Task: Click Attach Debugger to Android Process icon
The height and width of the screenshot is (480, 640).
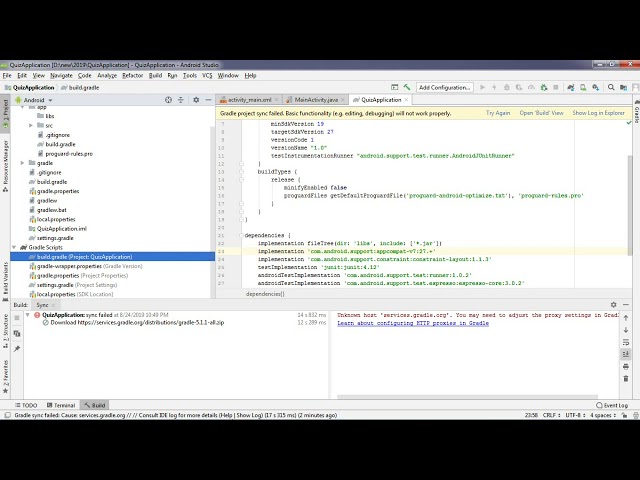Action: click(x=543, y=87)
